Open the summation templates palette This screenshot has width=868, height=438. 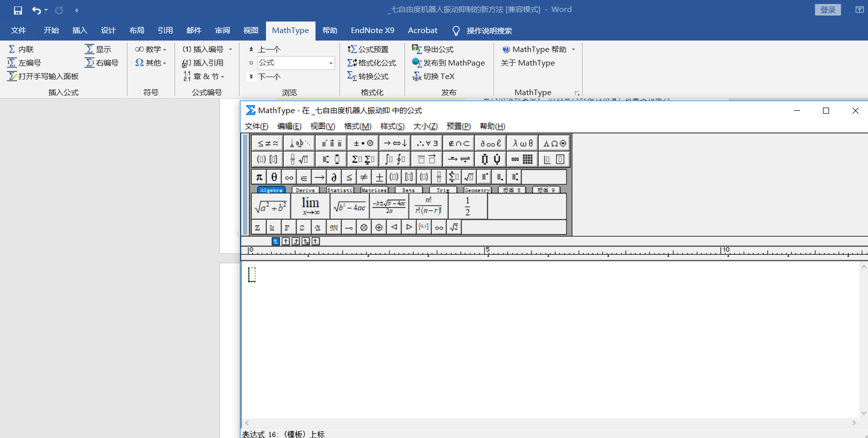363,159
